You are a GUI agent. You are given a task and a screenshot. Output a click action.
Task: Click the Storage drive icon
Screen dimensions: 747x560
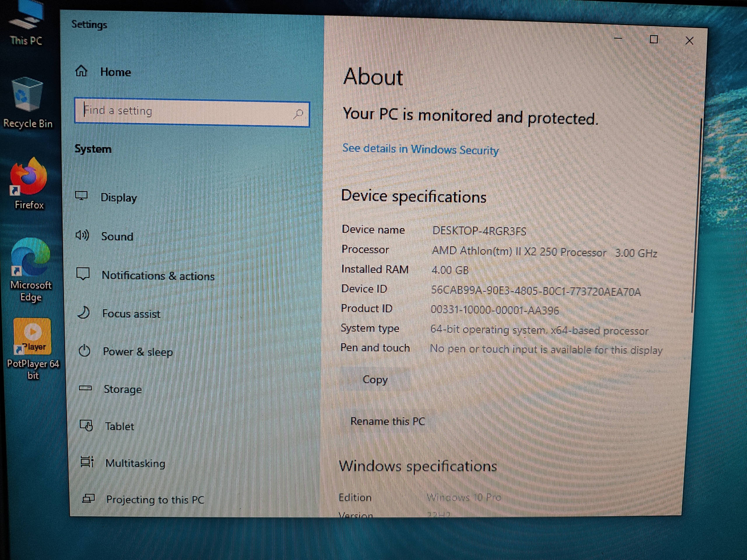click(x=85, y=388)
